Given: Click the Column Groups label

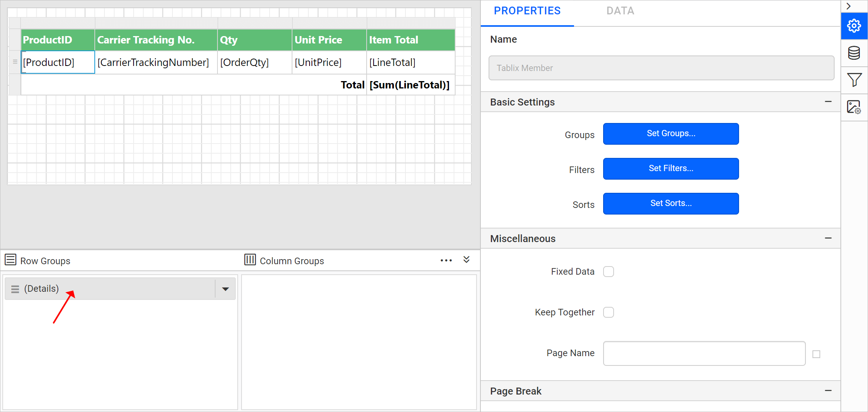Looking at the screenshot, I should click(292, 261).
